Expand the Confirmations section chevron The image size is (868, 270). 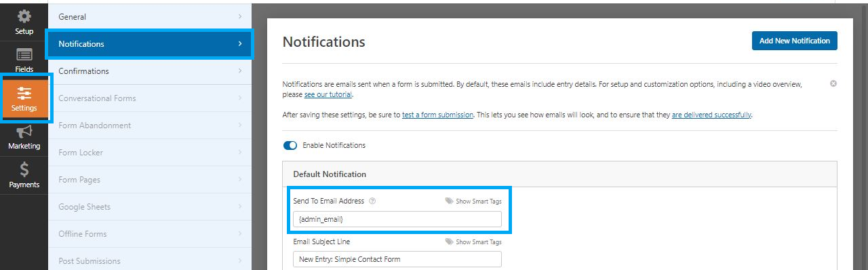click(240, 71)
